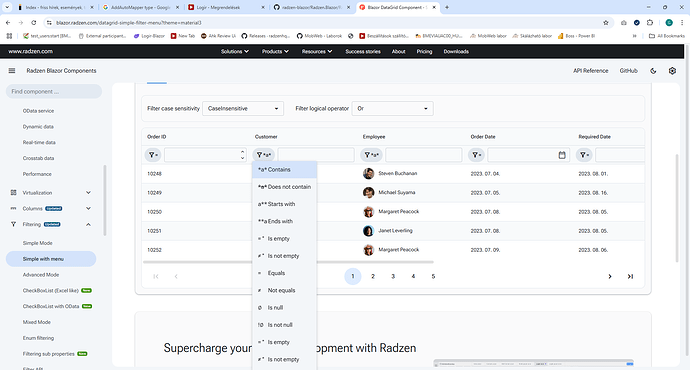This screenshot has height=370, width=690.
Task: Open CheckBoxList (Excel like) demo
Action: click(51, 291)
